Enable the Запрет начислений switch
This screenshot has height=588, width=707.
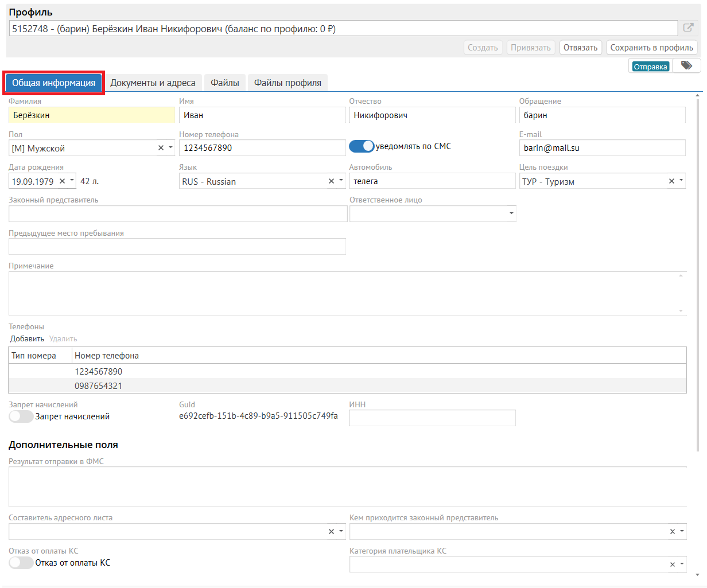pyautogui.click(x=21, y=416)
